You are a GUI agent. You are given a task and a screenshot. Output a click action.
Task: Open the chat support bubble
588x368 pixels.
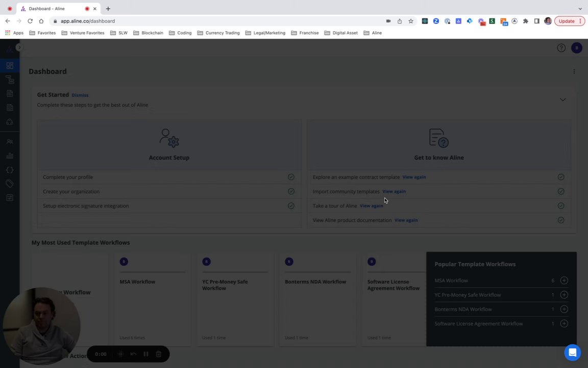coord(572,353)
